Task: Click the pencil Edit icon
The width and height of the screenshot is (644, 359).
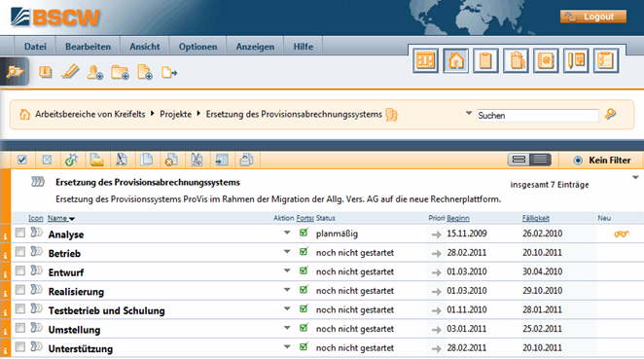Action: (x=70, y=72)
